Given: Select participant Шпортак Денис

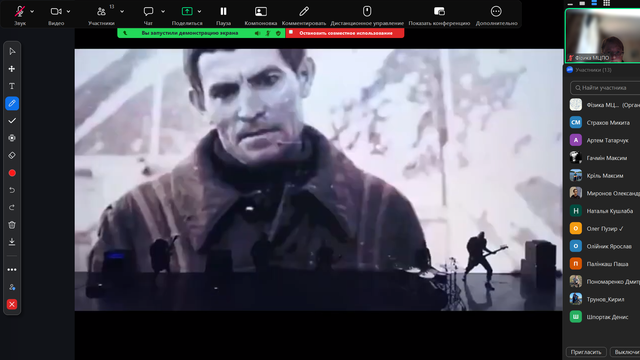Looking at the screenshot, I should pos(604,317).
